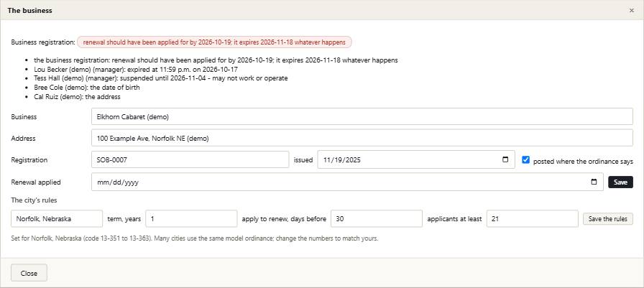Edit the city field Norfolk, Nebraska
This screenshot has height=288, width=644.
pyautogui.click(x=57, y=218)
